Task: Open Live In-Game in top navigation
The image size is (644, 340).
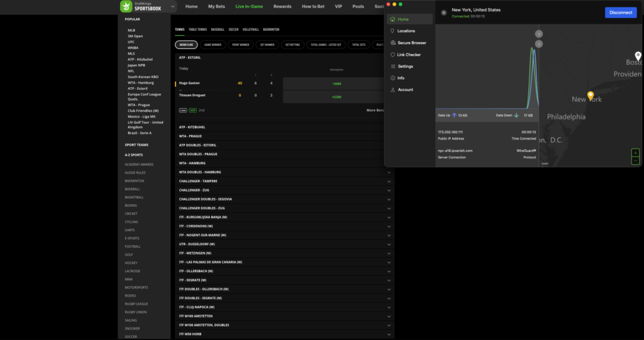Action: 249,6
